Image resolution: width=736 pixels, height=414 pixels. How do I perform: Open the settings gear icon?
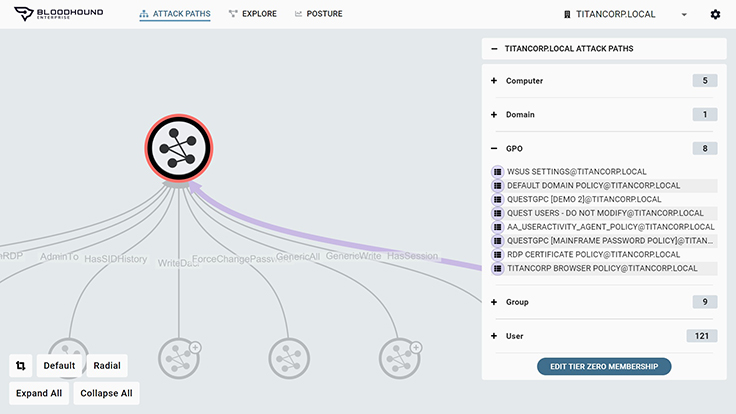point(715,15)
